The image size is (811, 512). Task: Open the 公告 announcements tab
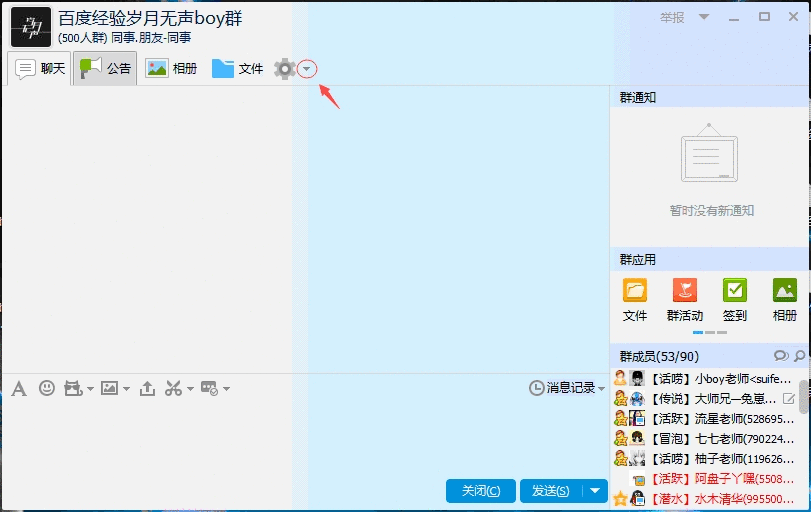click(105, 68)
